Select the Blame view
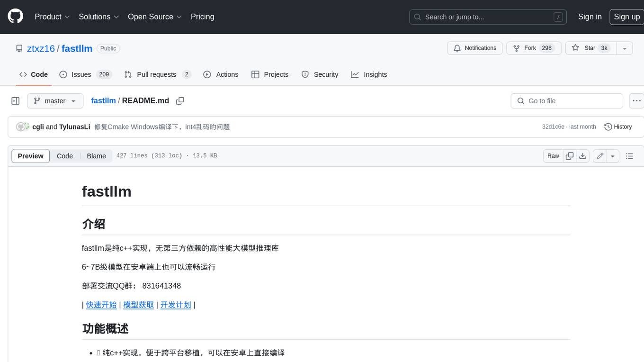This screenshot has height=362, width=644. [96, 156]
